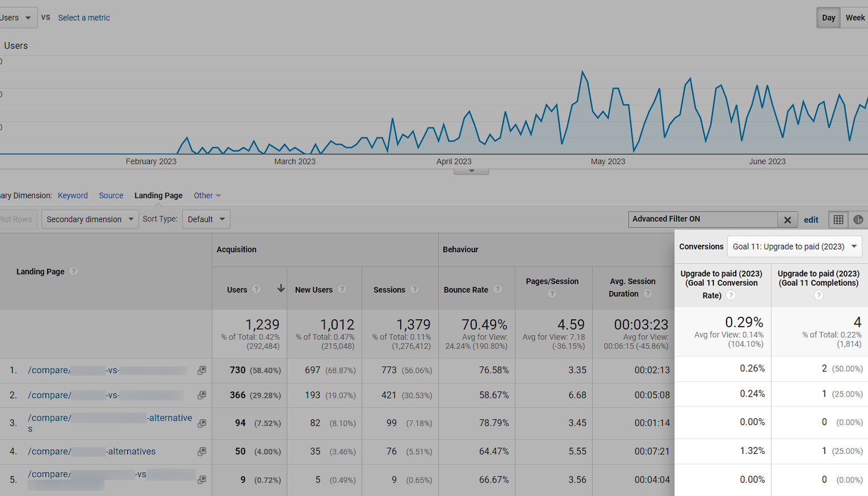Open the /compare -alternatives row external link icon
This screenshot has height=496, width=868.
pos(202,452)
